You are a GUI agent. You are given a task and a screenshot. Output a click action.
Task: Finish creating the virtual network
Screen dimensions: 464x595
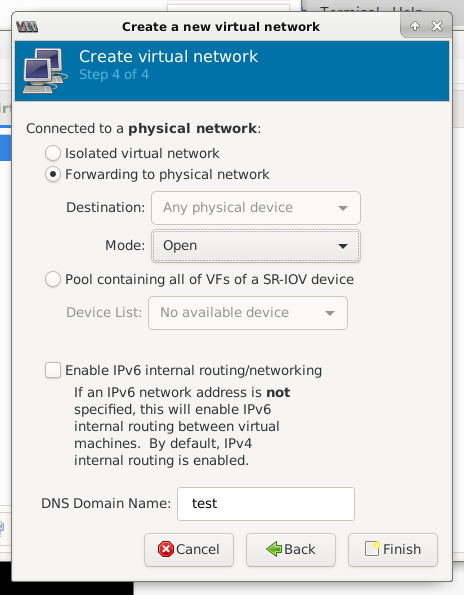click(x=393, y=550)
